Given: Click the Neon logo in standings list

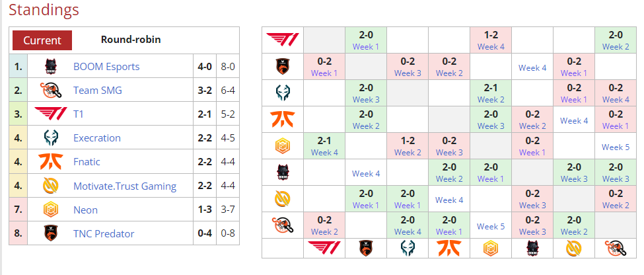Looking at the screenshot, I should coord(51,210).
